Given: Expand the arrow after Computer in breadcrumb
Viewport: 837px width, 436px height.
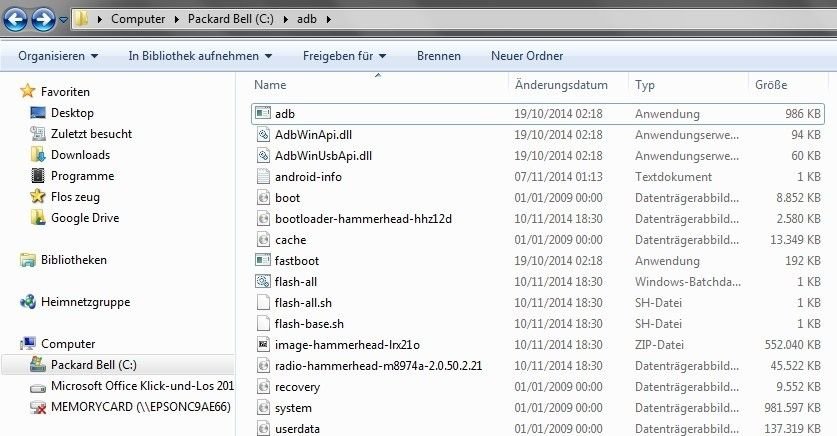Looking at the screenshot, I should (x=177, y=19).
